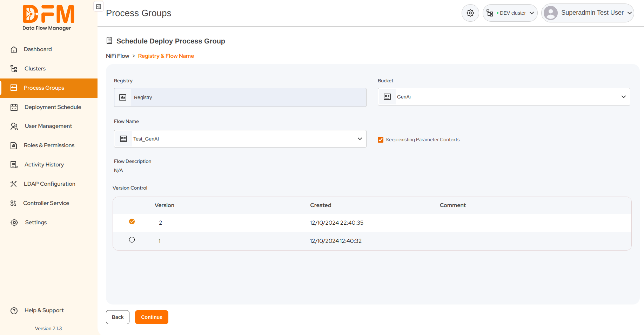Click the Comment column header
Viewport: 644px width, 335px height.
453,205
